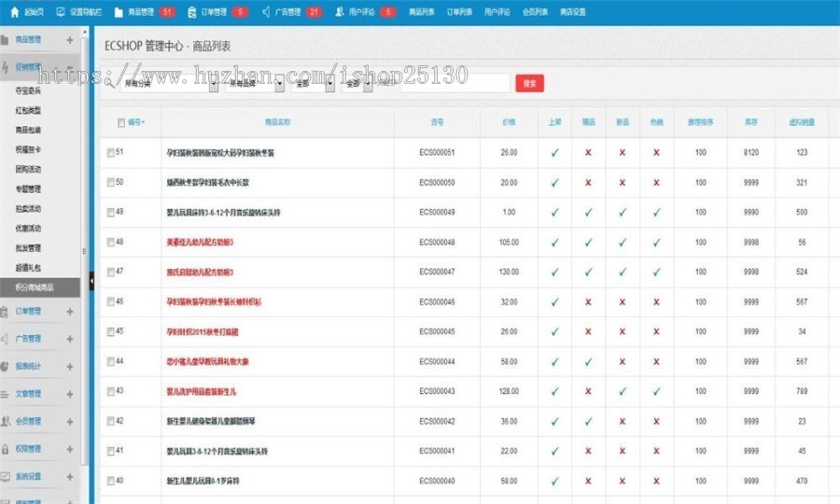
Task: Click the 新品 checkmark icon in row 49
Action: tap(623, 212)
